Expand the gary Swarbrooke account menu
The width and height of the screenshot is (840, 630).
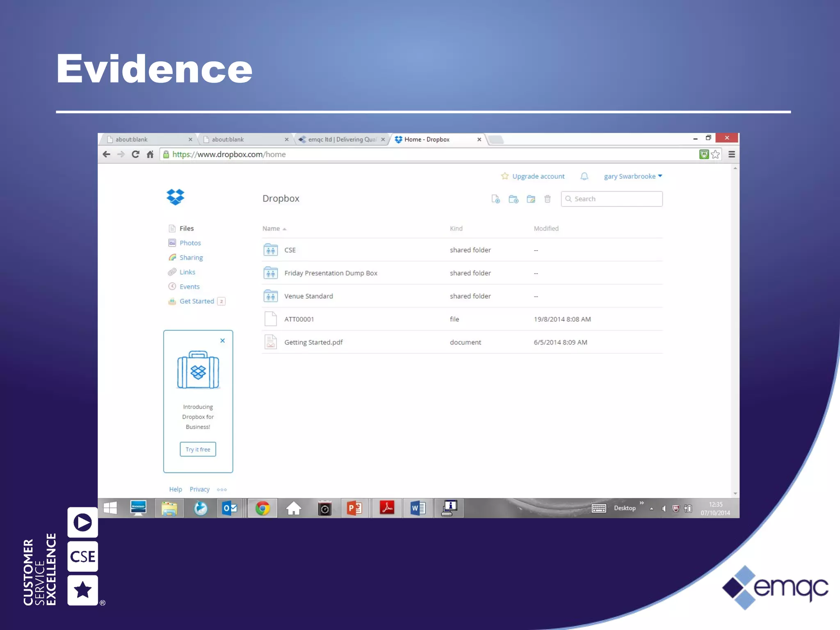point(633,176)
